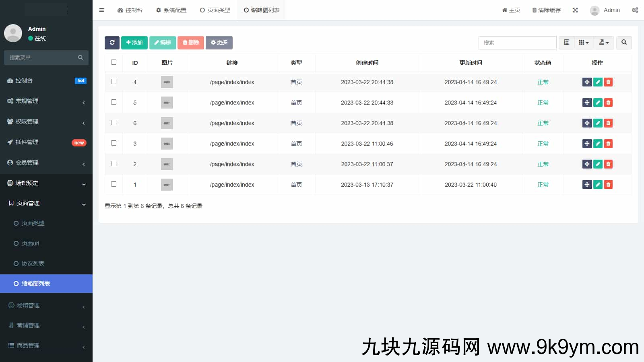The image size is (644, 362).
Task: Click the green 添加 button
Action: [x=134, y=43]
